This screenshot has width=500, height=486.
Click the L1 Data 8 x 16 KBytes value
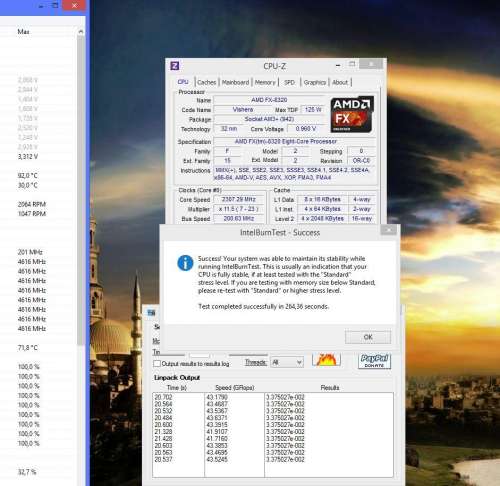(x=322, y=199)
